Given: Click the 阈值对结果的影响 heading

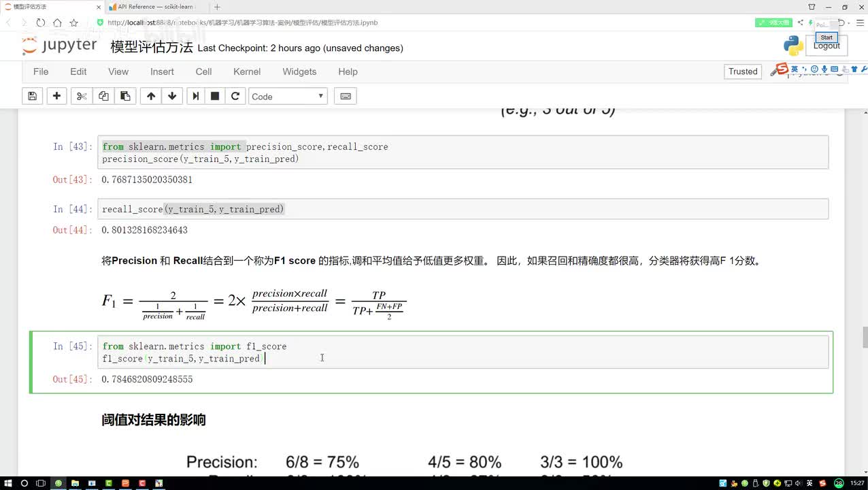Looking at the screenshot, I should point(154,420).
